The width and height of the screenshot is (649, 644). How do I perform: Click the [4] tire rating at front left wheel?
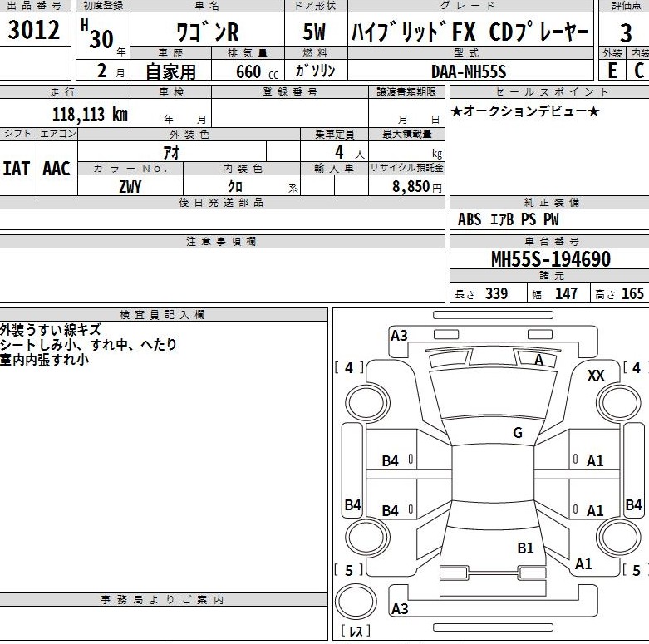[349, 367]
